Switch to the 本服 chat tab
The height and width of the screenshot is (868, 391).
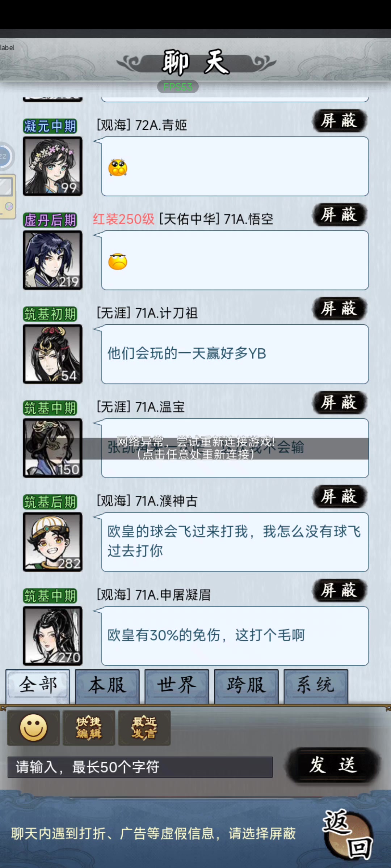coord(108,686)
